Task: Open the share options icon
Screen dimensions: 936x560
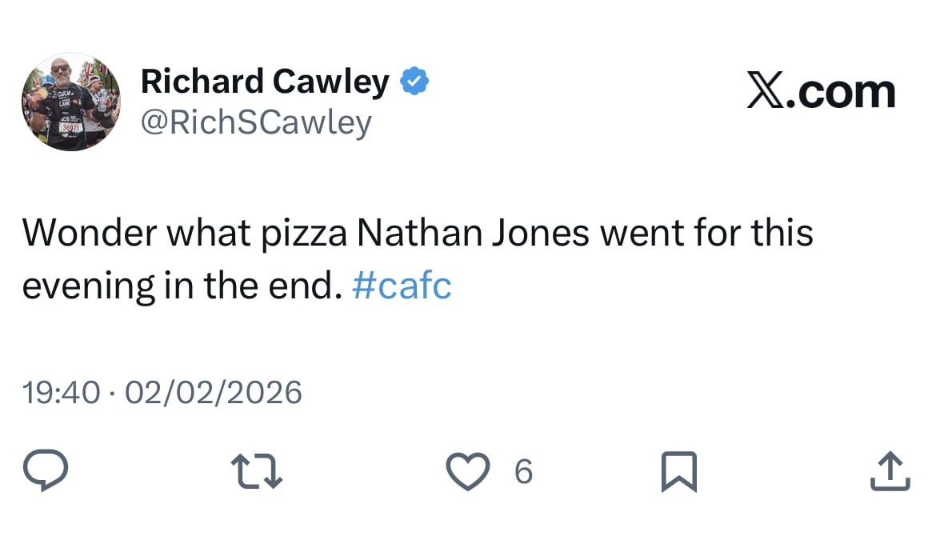Action: click(890, 471)
